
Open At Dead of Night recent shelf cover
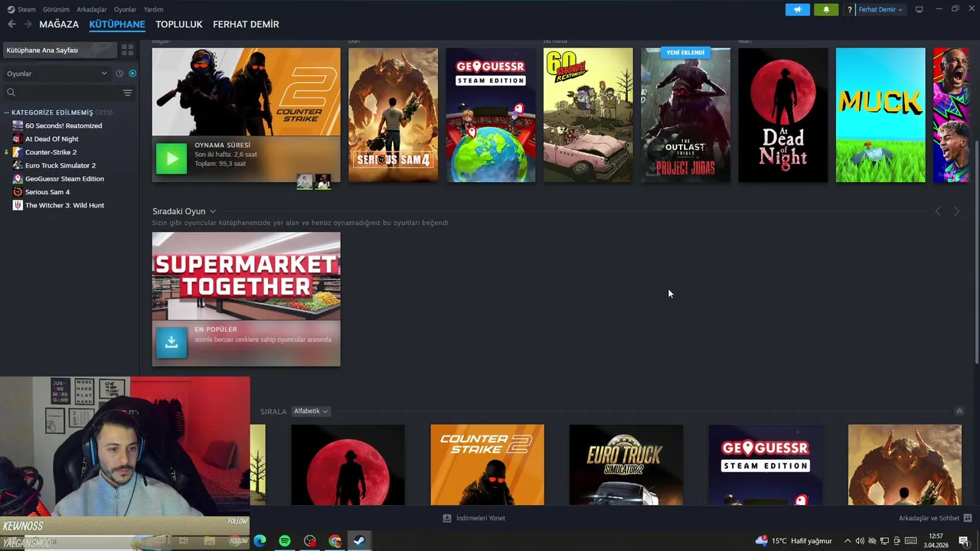(782, 115)
